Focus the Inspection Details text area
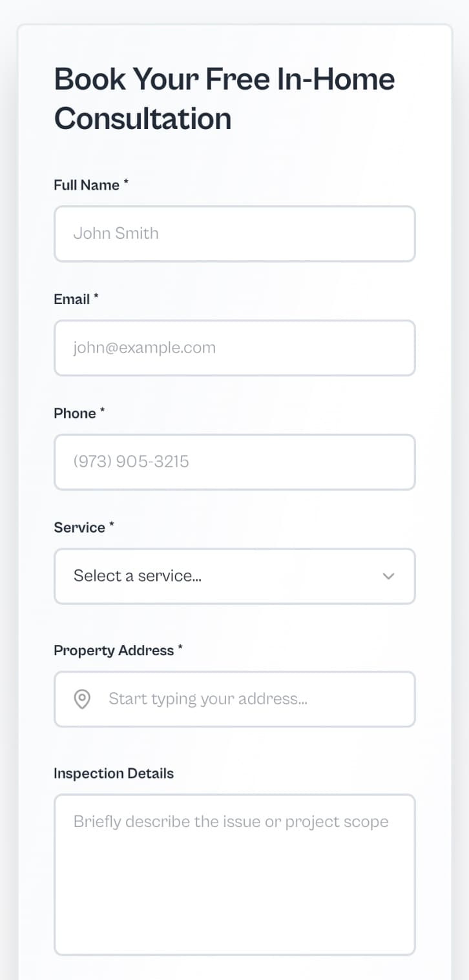The width and height of the screenshot is (469, 980). (x=234, y=875)
